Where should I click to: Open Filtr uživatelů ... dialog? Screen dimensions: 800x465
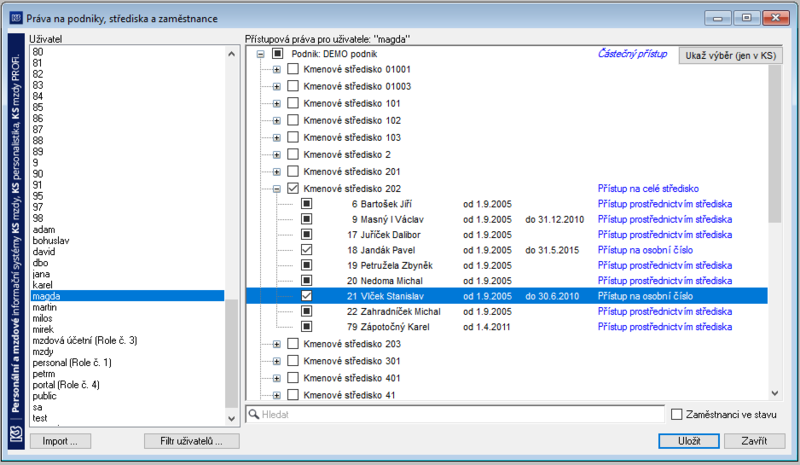191,441
